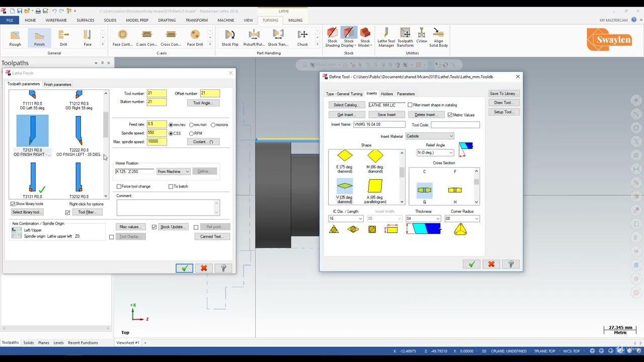
Task: Open the FILE menu
Action: click(x=10, y=20)
